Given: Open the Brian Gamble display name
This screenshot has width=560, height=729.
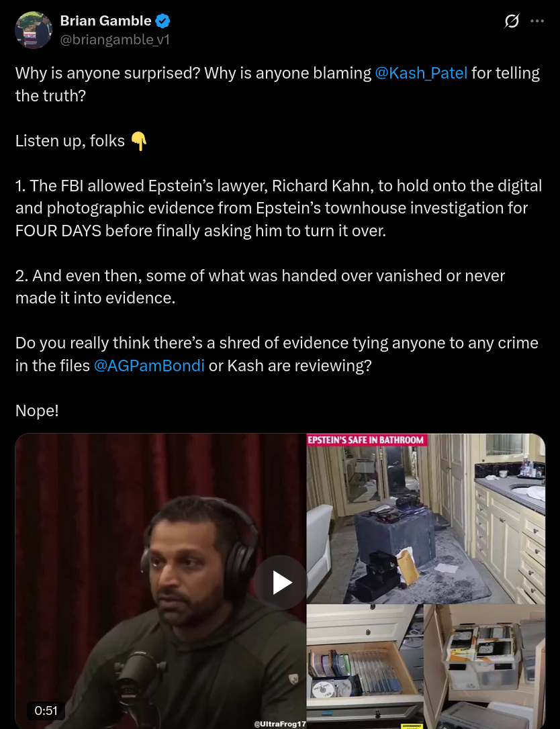Looking at the screenshot, I should (x=105, y=21).
